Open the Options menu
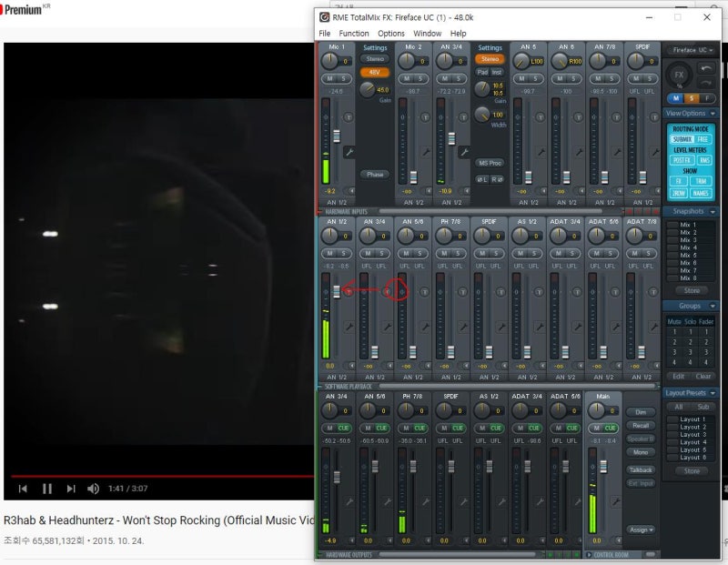The width and height of the screenshot is (728, 565). coord(391,34)
